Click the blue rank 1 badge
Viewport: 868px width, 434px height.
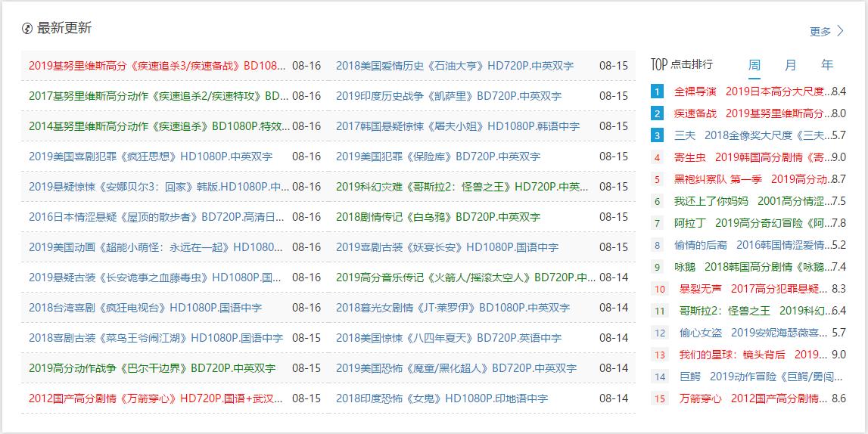(x=657, y=91)
